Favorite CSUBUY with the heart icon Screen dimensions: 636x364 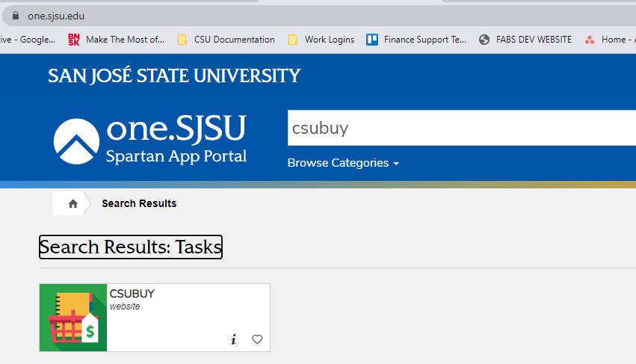(x=257, y=339)
